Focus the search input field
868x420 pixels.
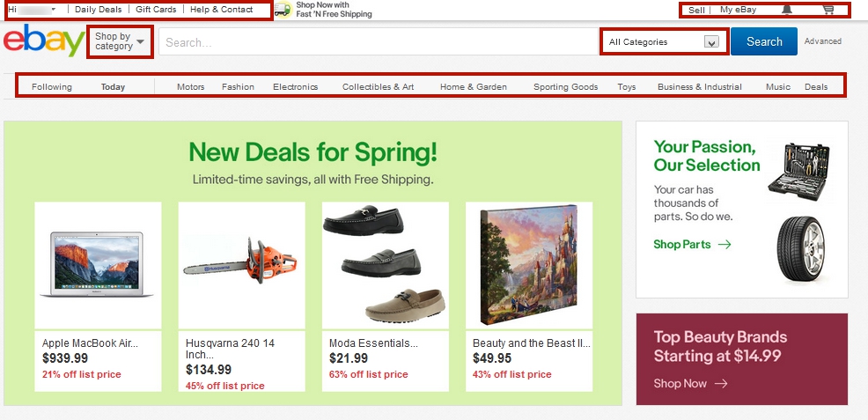(379, 41)
